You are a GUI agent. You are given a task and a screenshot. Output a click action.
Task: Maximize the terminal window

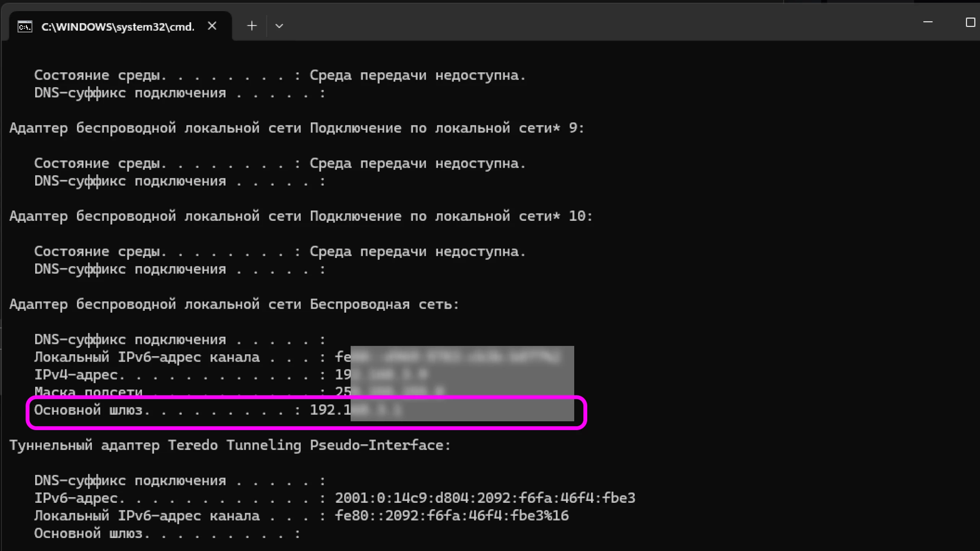click(970, 22)
